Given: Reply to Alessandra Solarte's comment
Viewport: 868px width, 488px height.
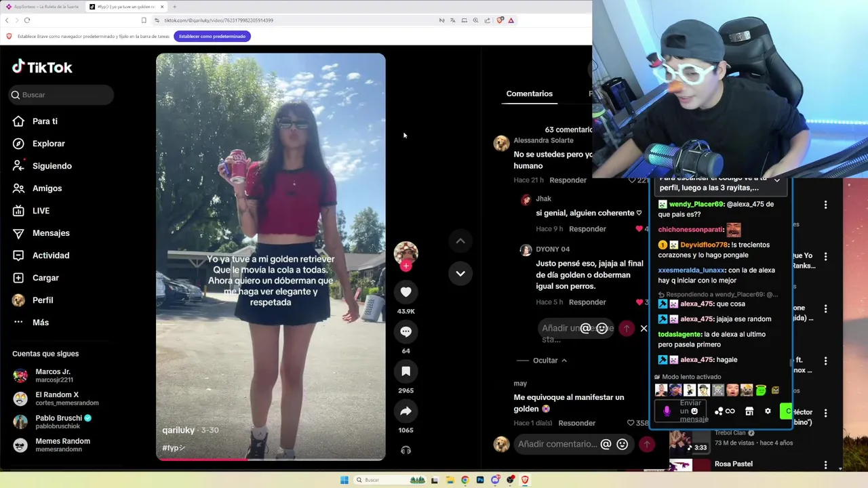Looking at the screenshot, I should (x=568, y=180).
